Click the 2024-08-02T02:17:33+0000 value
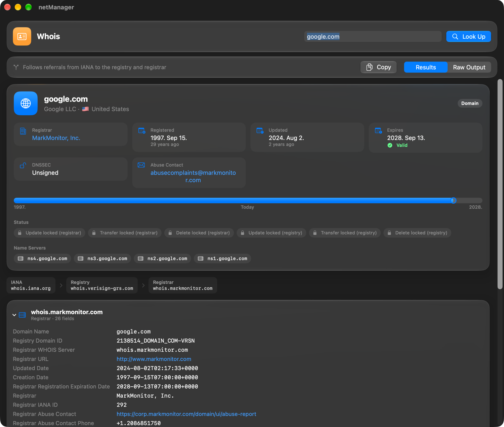 click(157, 368)
